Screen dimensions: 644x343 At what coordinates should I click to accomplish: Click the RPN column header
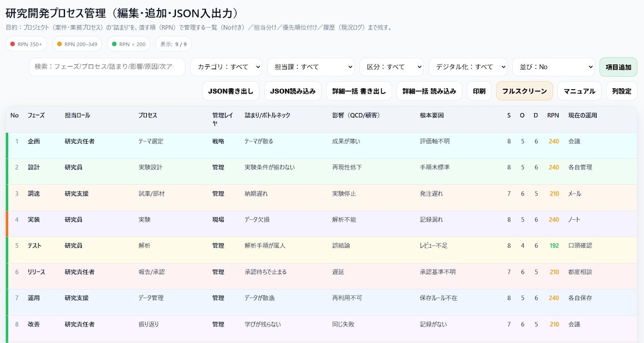tap(553, 115)
